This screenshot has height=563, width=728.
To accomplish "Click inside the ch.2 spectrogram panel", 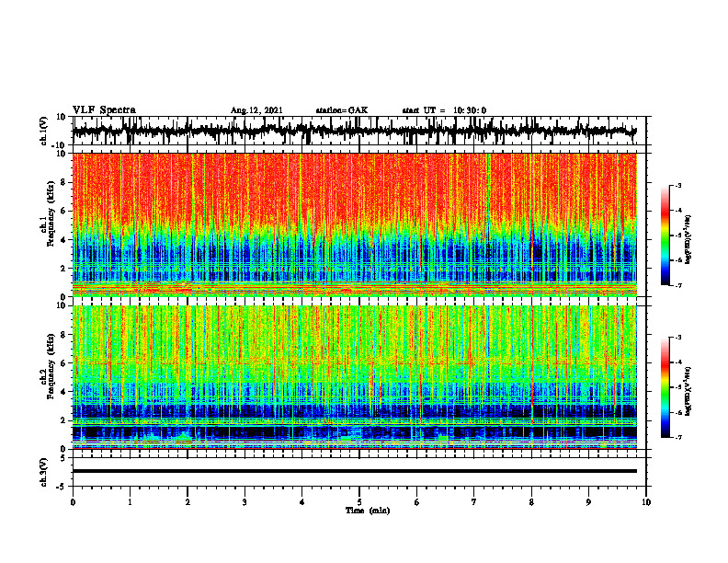I will coord(354,377).
